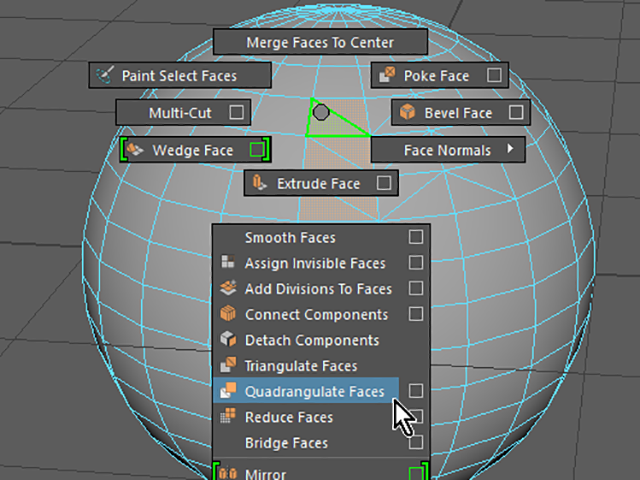Click the Poke Face icon
The height and width of the screenshot is (480, 640).
tap(387, 75)
